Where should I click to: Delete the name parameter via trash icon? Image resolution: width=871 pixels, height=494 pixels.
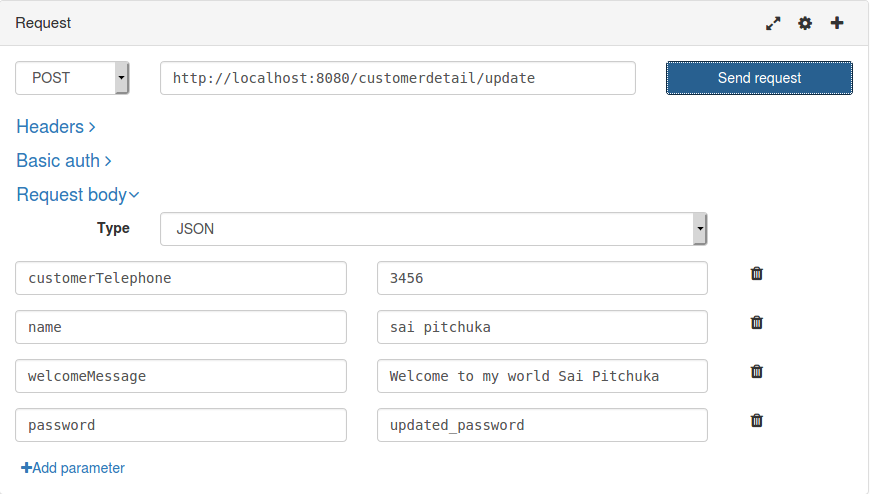click(757, 322)
